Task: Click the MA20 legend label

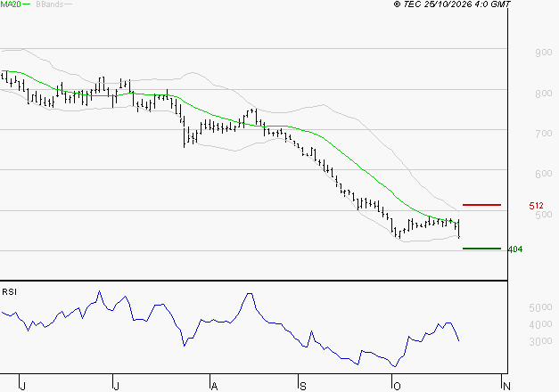Action: coord(11,4)
